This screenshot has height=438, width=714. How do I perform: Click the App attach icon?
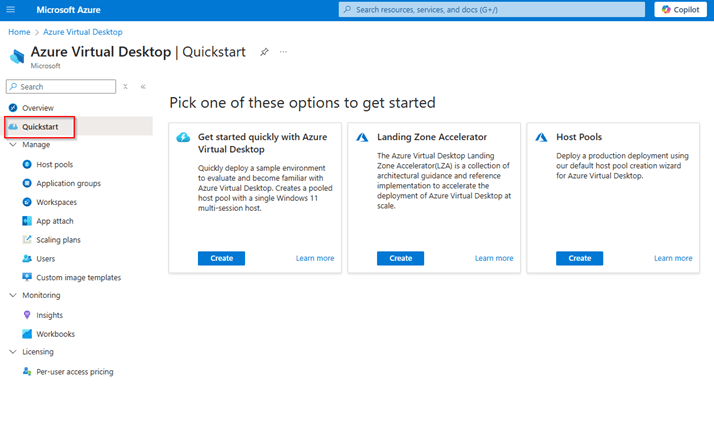click(27, 221)
